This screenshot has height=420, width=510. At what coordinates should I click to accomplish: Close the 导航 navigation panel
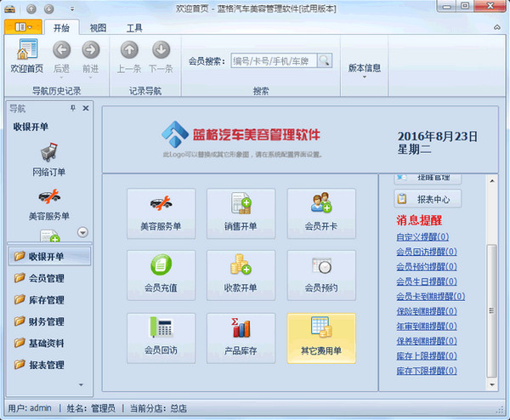pos(86,108)
